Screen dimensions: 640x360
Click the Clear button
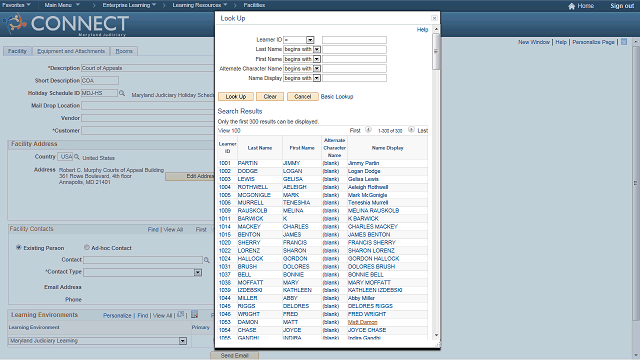270,97
